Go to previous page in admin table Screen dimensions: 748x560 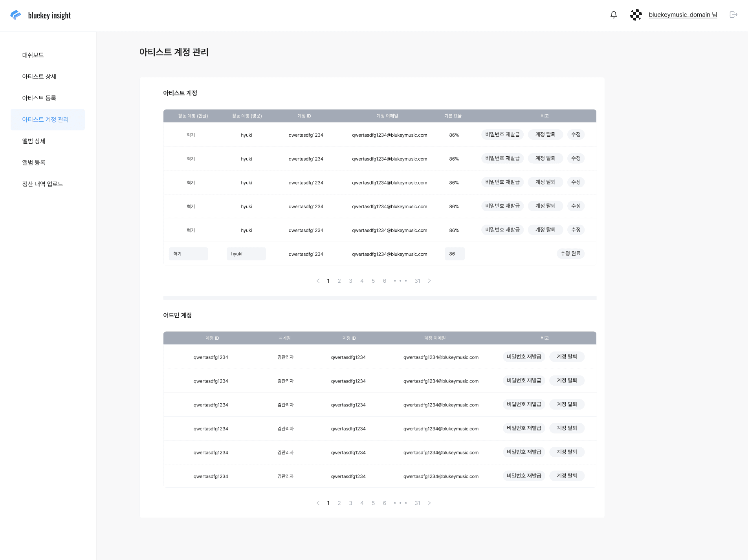click(318, 503)
